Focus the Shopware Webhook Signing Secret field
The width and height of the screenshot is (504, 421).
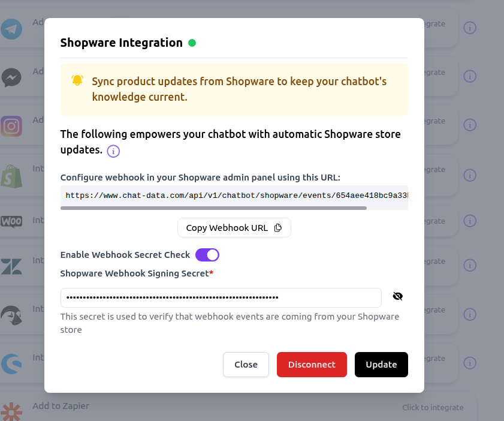221,297
